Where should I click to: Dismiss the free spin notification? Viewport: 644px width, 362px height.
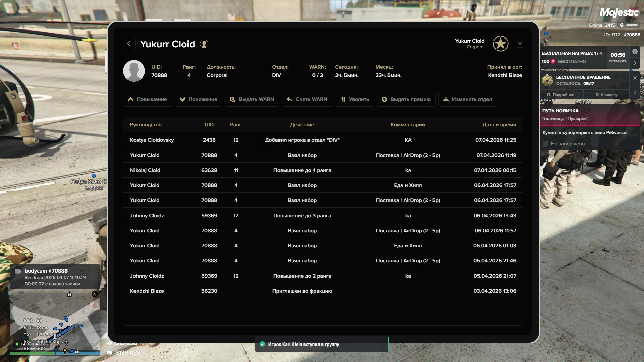(x=635, y=78)
